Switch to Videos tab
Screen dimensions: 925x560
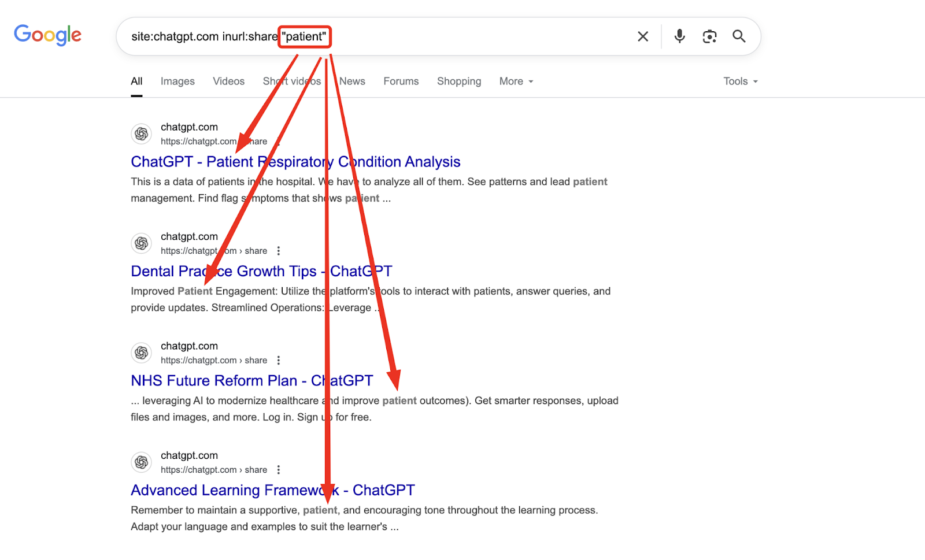click(228, 81)
